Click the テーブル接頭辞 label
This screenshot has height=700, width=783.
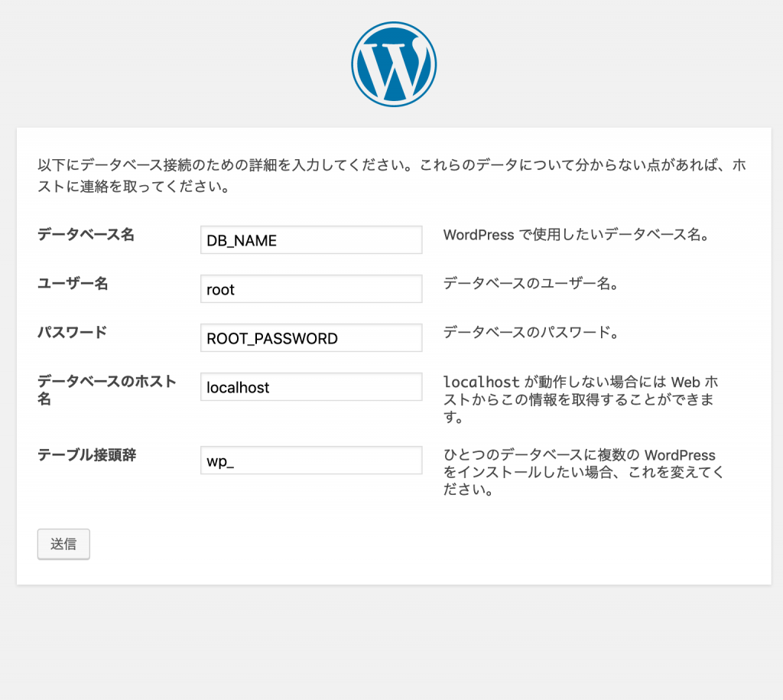pos(87,455)
